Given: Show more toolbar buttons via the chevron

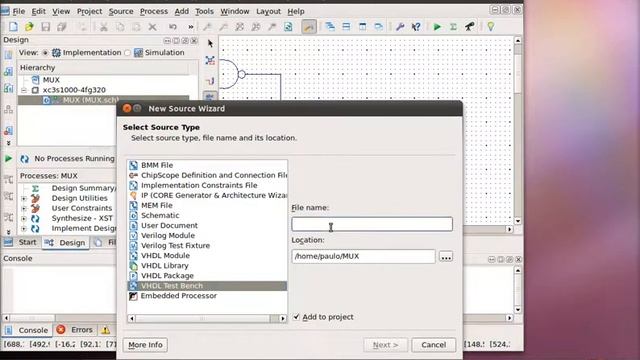Looking at the screenshot, I should pos(191,27).
